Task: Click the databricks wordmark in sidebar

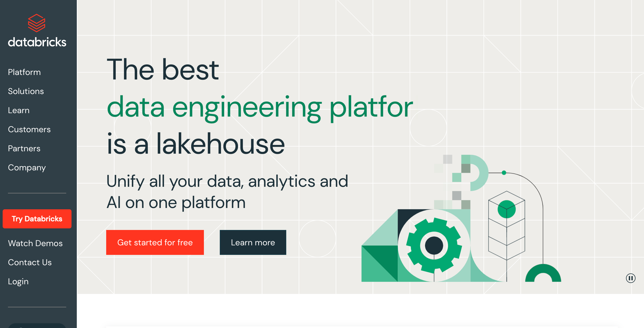Action: 37,42
